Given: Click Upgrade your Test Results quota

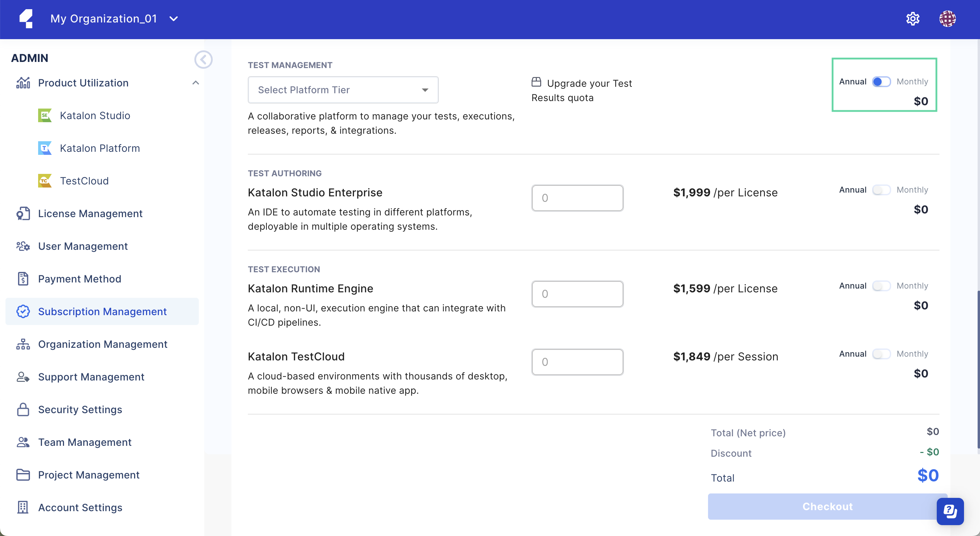Looking at the screenshot, I should pyautogui.click(x=582, y=90).
